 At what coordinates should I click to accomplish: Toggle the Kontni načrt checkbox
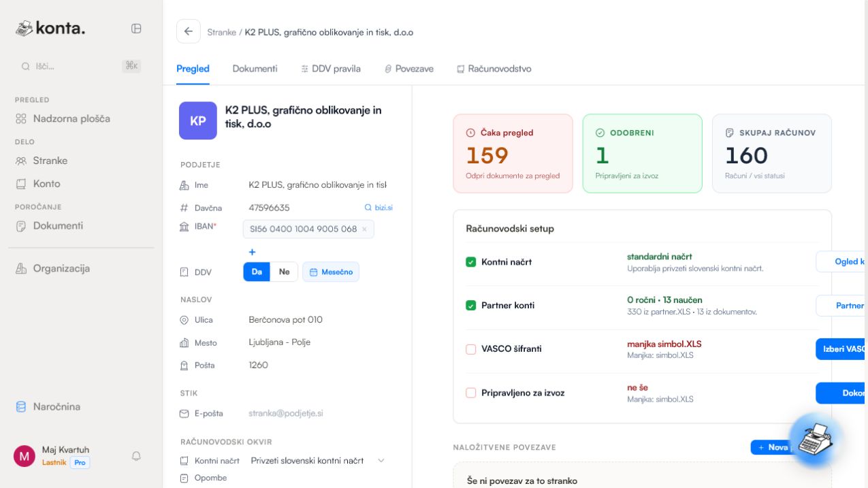point(470,262)
